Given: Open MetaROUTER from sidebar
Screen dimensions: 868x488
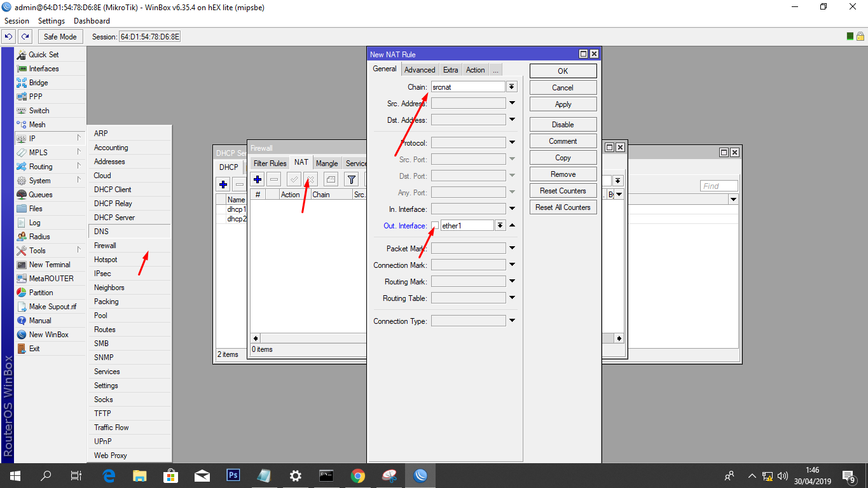Looking at the screenshot, I should [x=50, y=279].
